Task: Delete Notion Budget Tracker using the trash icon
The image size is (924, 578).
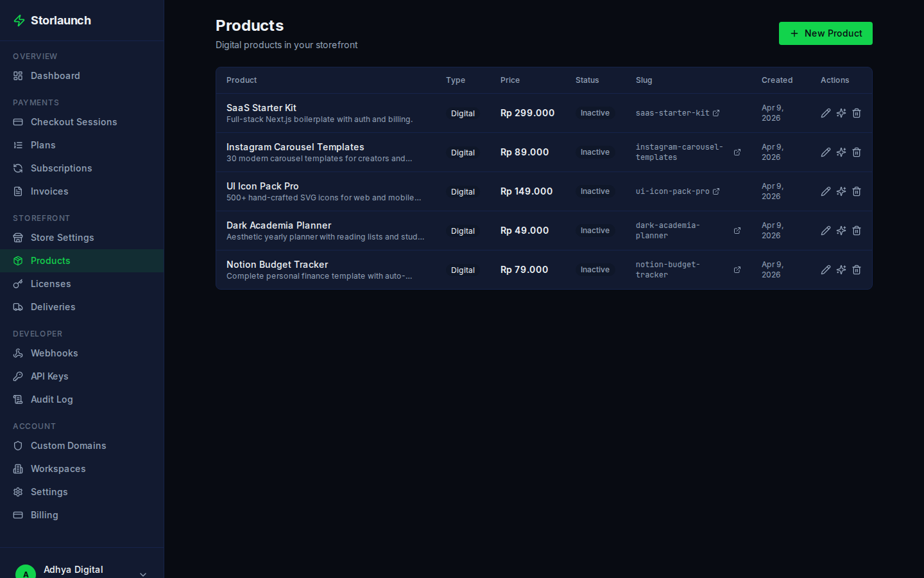Action: [x=857, y=270]
